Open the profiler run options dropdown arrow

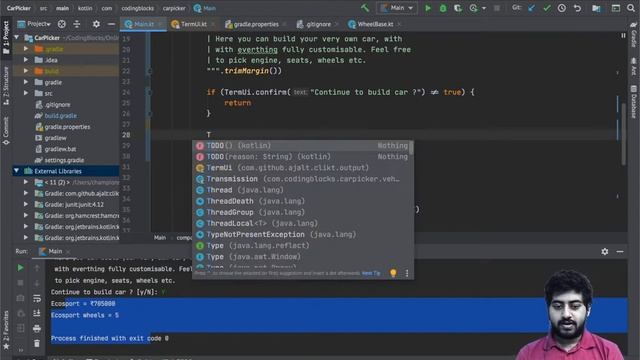(484, 8)
